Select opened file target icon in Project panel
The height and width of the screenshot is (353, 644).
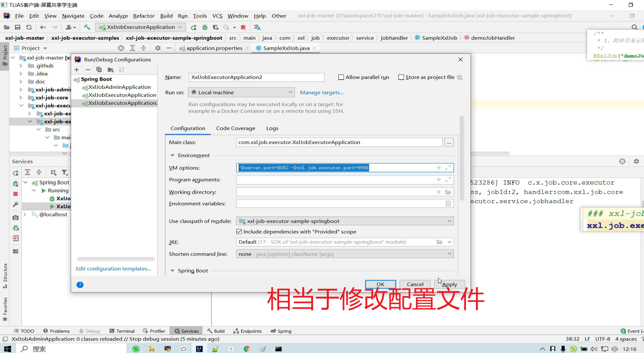[121, 48]
